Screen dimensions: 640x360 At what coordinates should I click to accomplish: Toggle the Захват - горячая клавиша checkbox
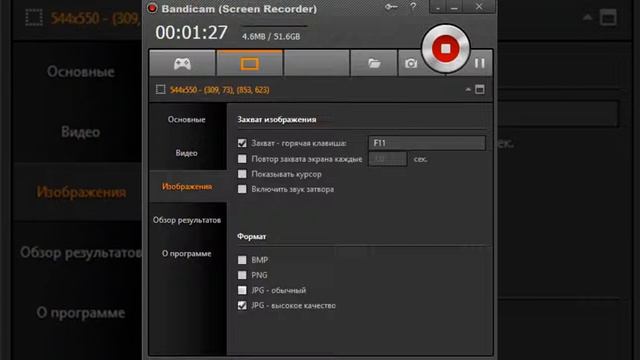(242, 143)
